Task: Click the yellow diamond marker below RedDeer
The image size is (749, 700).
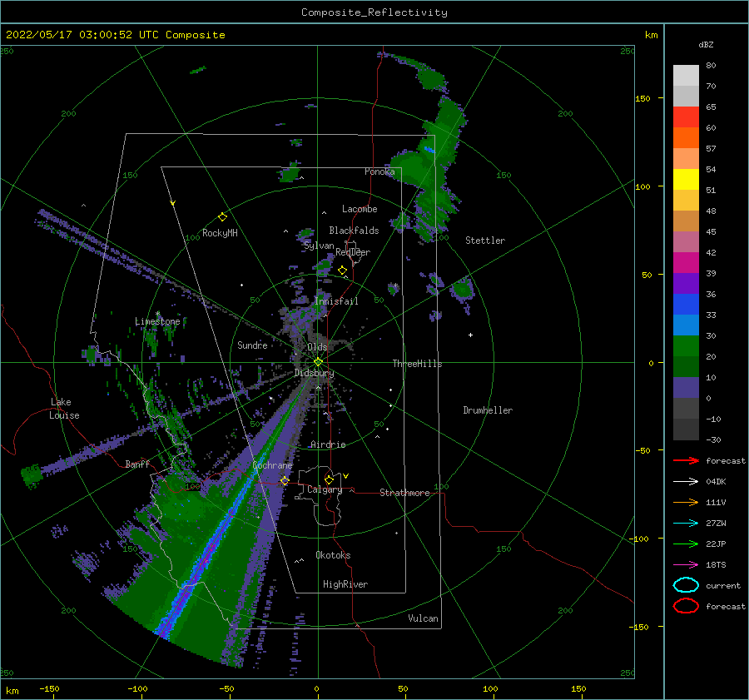Action: 342,271
